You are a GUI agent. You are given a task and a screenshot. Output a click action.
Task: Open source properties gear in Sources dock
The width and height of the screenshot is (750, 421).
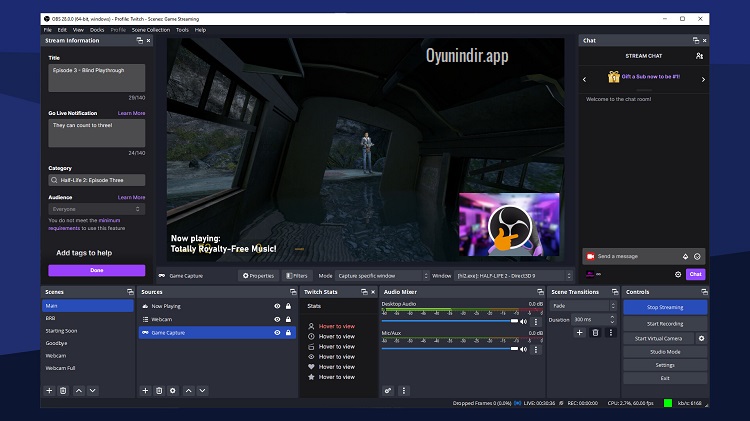coord(173,391)
